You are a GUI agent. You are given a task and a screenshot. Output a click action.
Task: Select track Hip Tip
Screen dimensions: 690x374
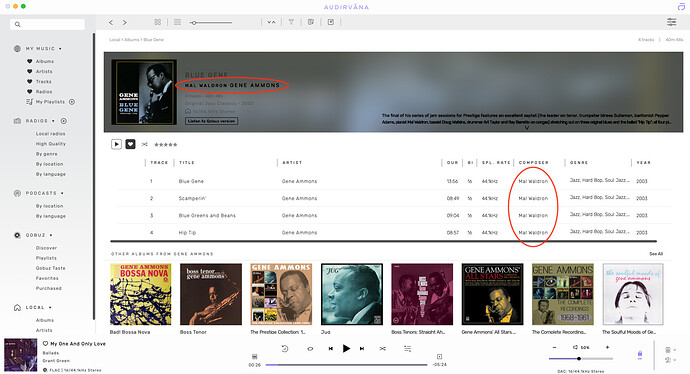(x=187, y=232)
